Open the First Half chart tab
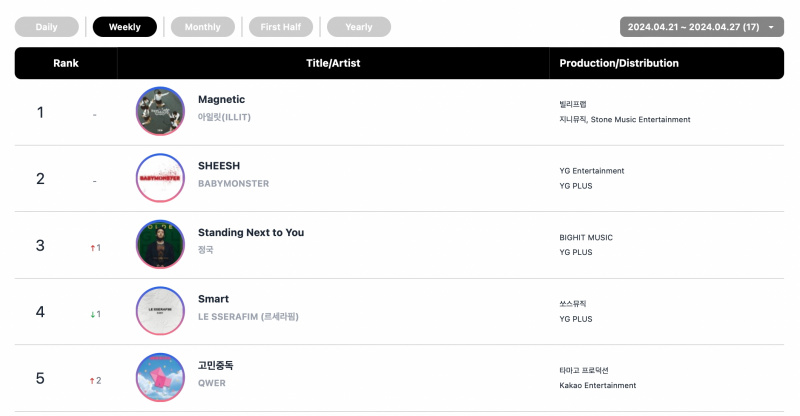The image size is (800, 416). click(x=281, y=27)
